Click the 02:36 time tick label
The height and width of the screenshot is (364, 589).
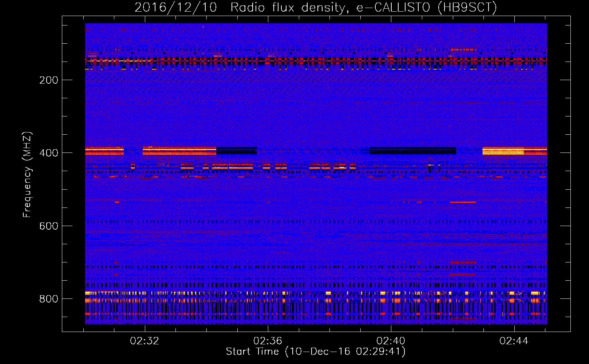pyautogui.click(x=268, y=341)
